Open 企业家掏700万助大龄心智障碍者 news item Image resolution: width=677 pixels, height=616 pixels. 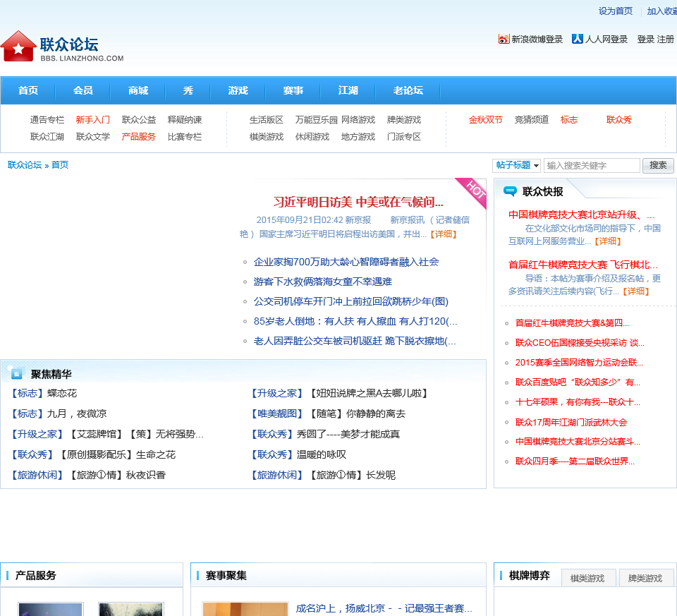point(346,262)
